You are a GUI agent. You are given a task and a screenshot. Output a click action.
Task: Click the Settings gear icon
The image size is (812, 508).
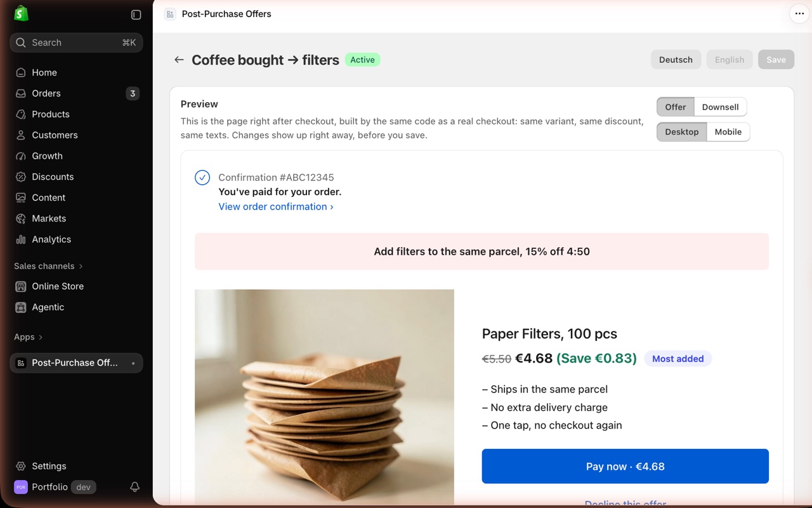point(21,466)
